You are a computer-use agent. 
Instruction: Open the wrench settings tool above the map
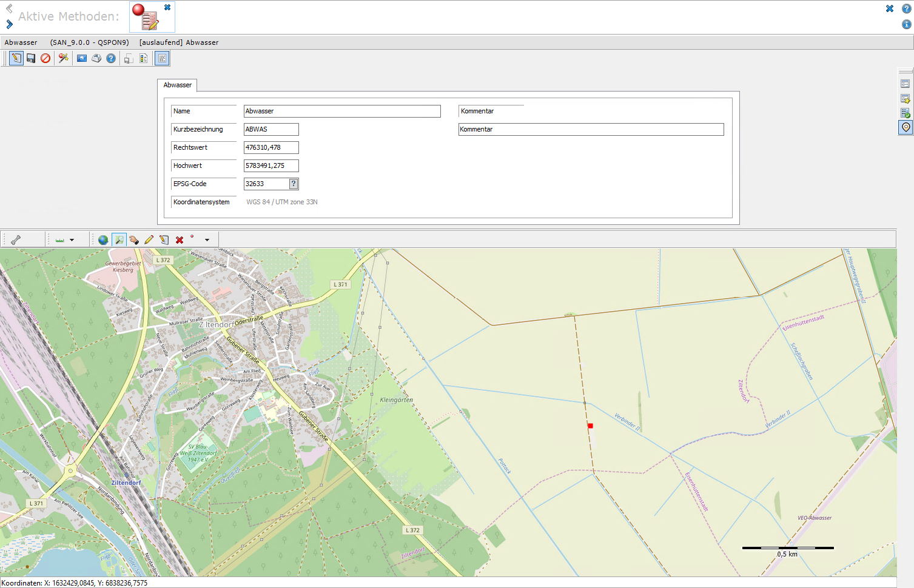click(x=16, y=240)
